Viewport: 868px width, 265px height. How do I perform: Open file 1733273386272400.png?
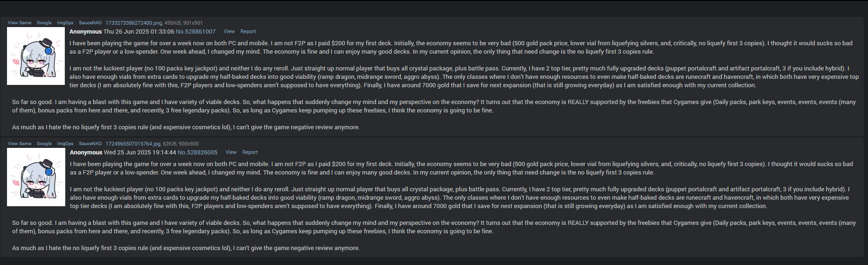coord(134,23)
